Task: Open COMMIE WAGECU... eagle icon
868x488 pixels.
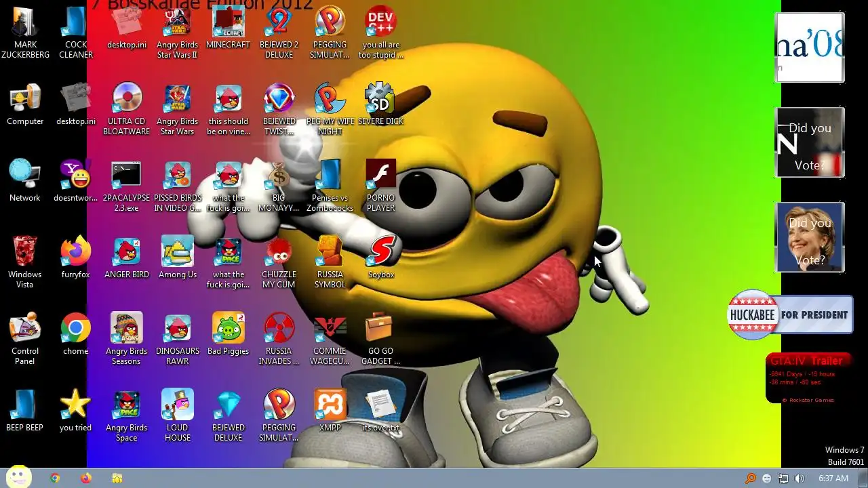Action: [330, 339]
